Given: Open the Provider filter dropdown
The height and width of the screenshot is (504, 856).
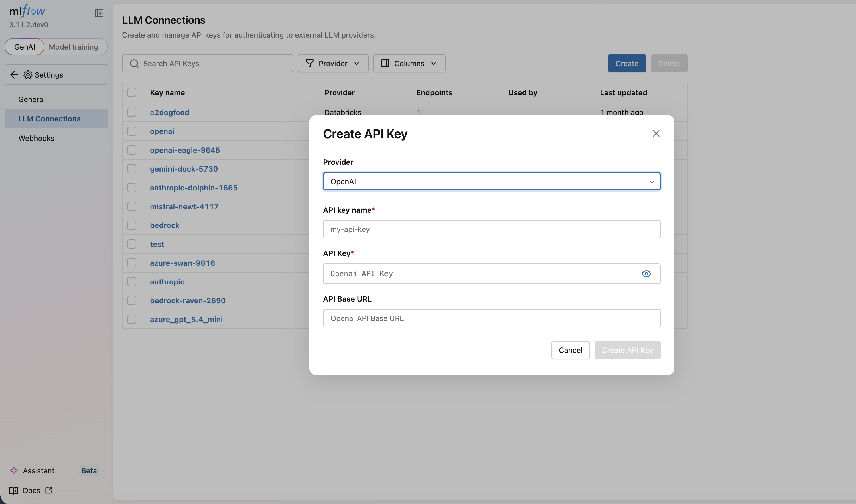Looking at the screenshot, I should click(333, 64).
